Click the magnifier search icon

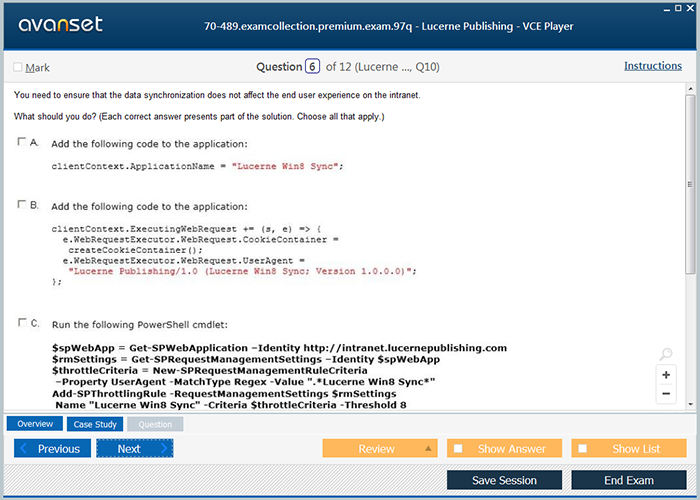[x=666, y=354]
